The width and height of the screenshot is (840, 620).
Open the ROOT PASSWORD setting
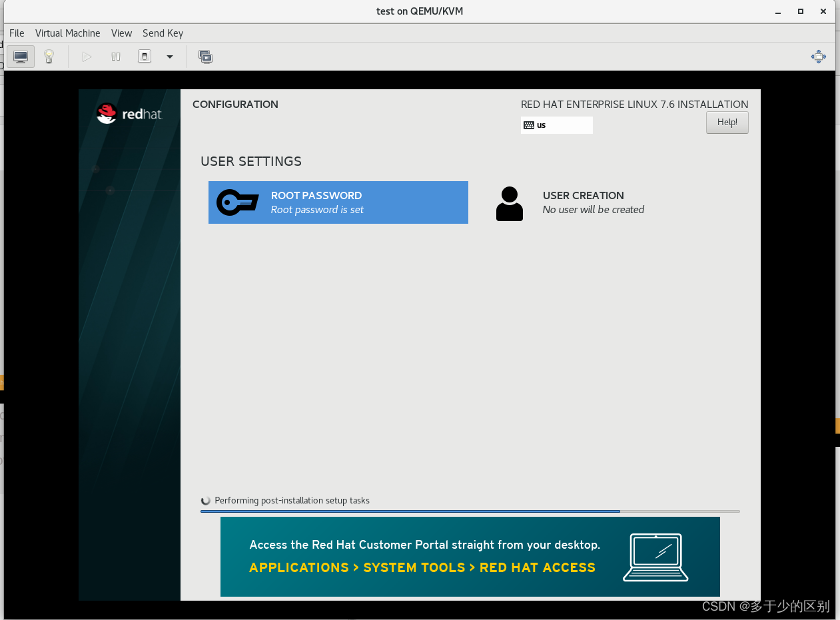(338, 202)
